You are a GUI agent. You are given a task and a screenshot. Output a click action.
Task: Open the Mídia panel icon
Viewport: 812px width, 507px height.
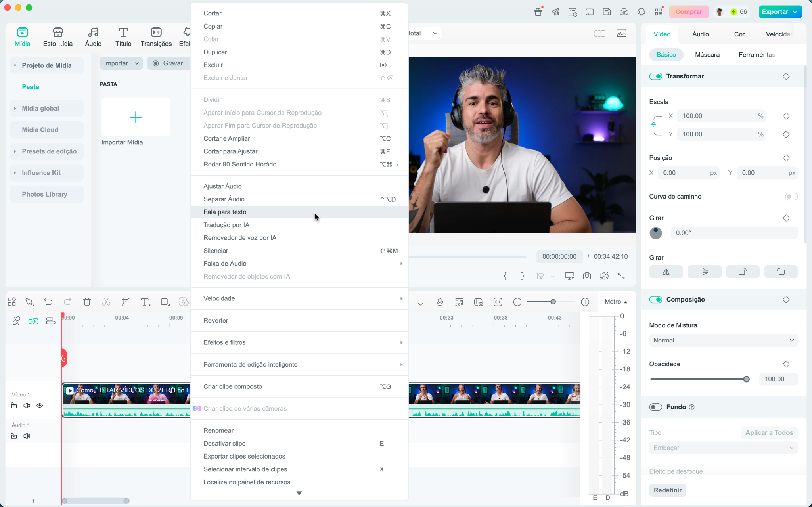[x=22, y=33]
